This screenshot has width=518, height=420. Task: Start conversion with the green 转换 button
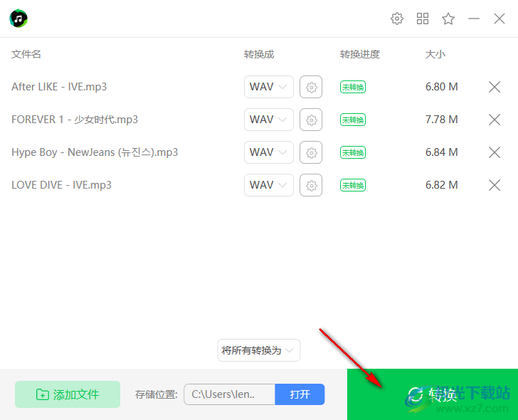(x=433, y=394)
